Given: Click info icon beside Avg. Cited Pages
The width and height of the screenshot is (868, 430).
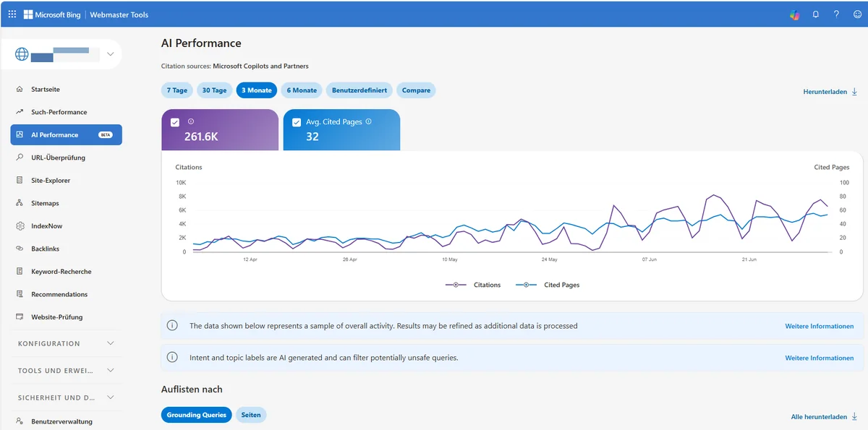Looking at the screenshot, I should click(369, 121).
